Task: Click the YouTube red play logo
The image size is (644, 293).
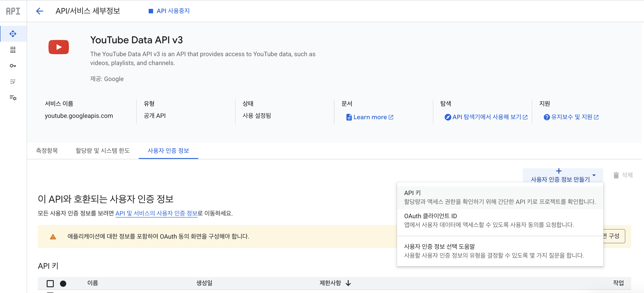Action: click(x=59, y=47)
